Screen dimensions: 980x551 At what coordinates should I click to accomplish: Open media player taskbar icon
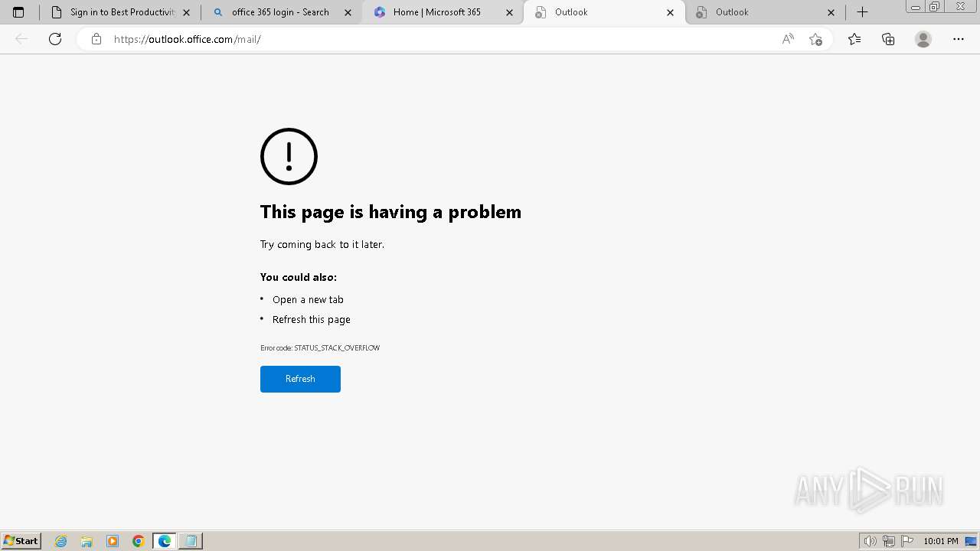point(113,541)
